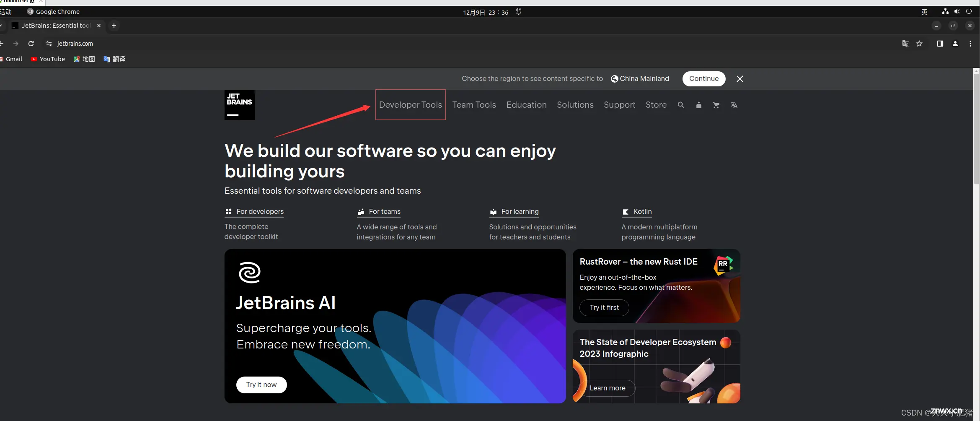Open the 活动 Activities overview
The width and height of the screenshot is (980, 421).
pyautogui.click(x=6, y=12)
